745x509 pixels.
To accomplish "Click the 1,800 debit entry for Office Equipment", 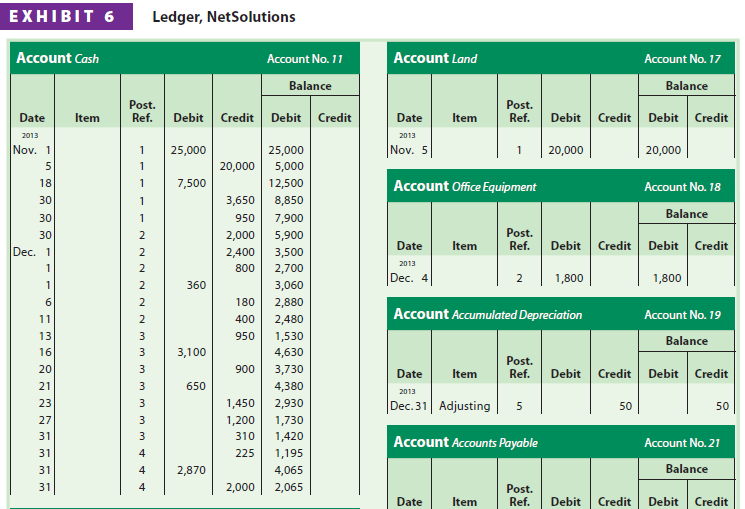I will pos(566,279).
